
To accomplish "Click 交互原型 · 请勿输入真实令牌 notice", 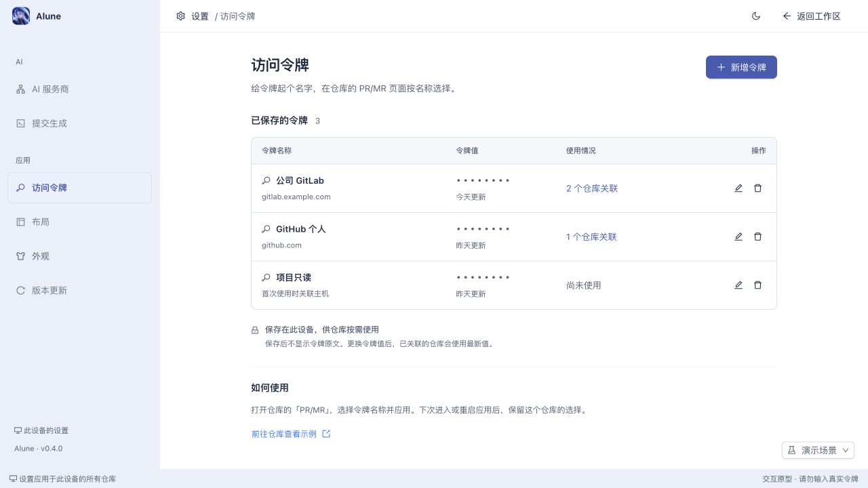I will pyautogui.click(x=810, y=479).
